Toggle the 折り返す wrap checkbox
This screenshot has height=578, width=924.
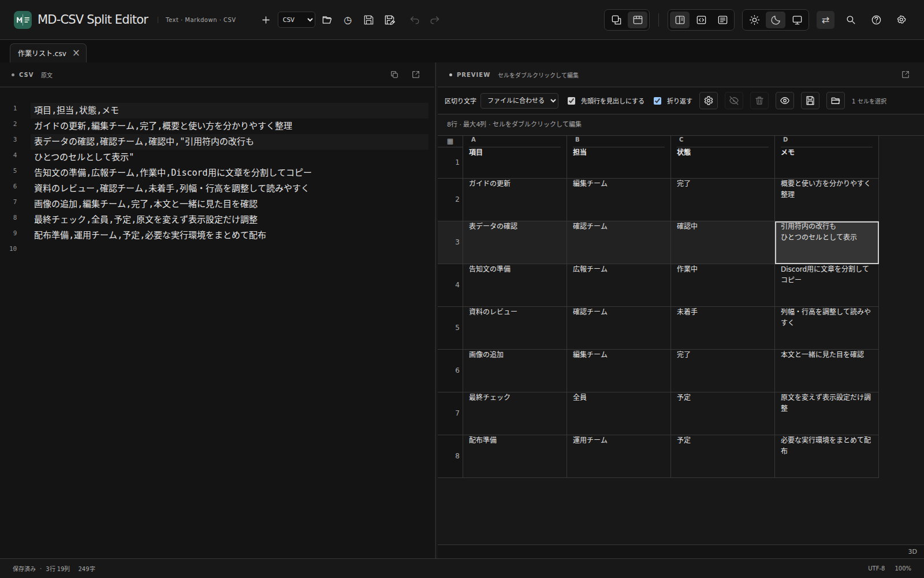pyautogui.click(x=657, y=101)
